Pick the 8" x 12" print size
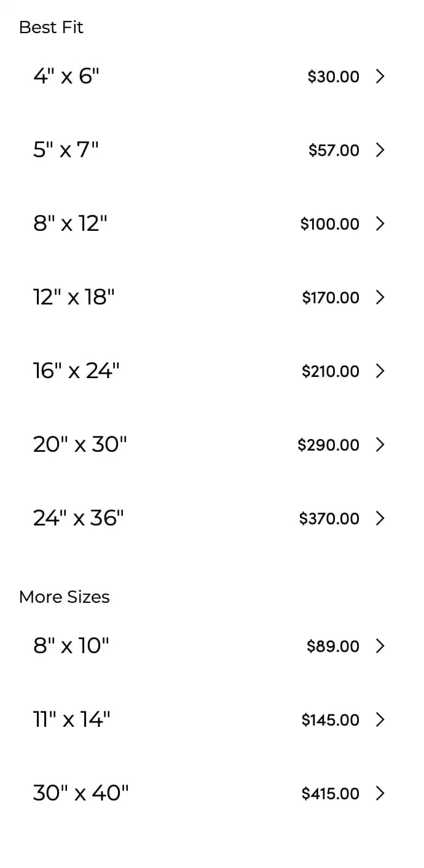This screenshot has width=424, height=868. coord(70,223)
